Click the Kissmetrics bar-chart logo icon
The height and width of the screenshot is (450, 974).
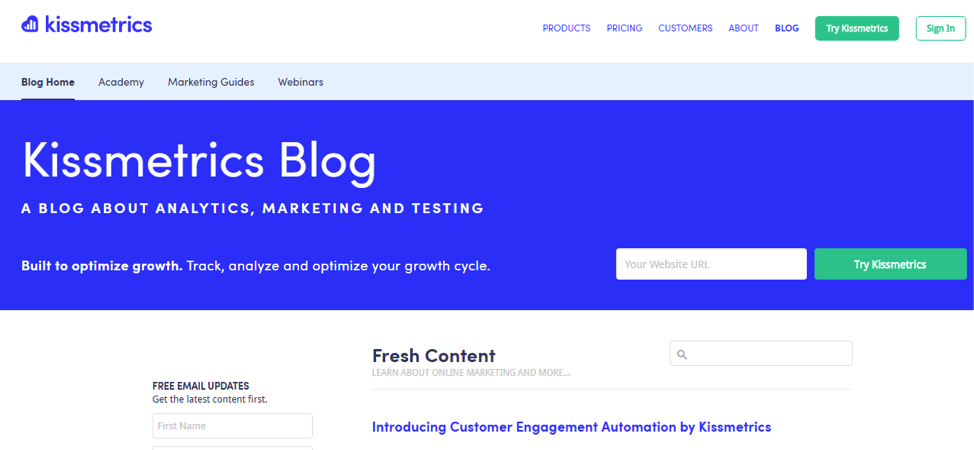coord(30,24)
